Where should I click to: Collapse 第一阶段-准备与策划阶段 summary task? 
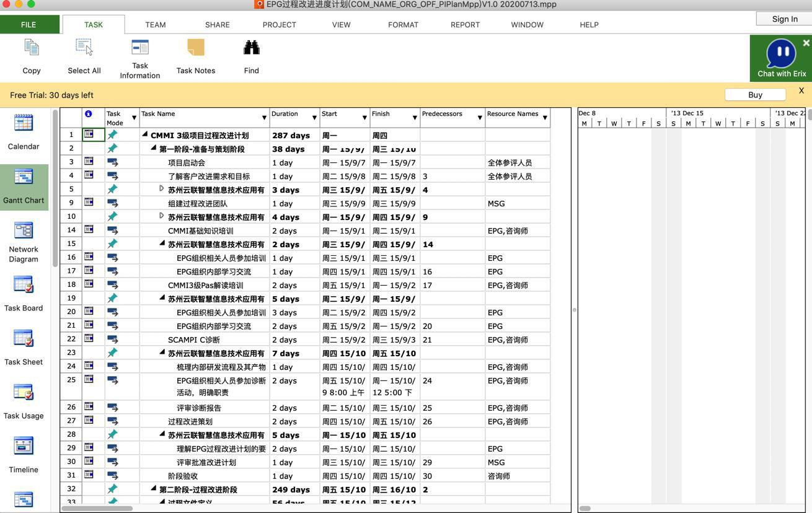[154, 148]
